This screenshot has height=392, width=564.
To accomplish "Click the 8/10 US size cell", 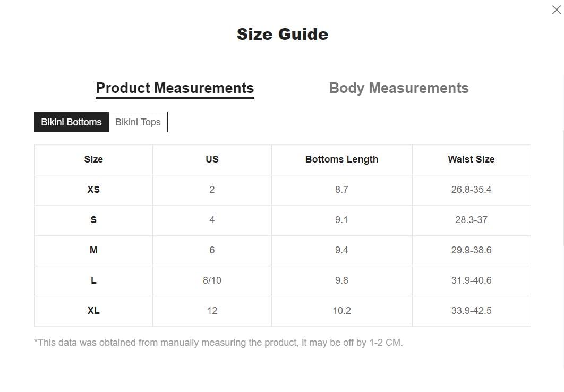I will pos(212,280).
